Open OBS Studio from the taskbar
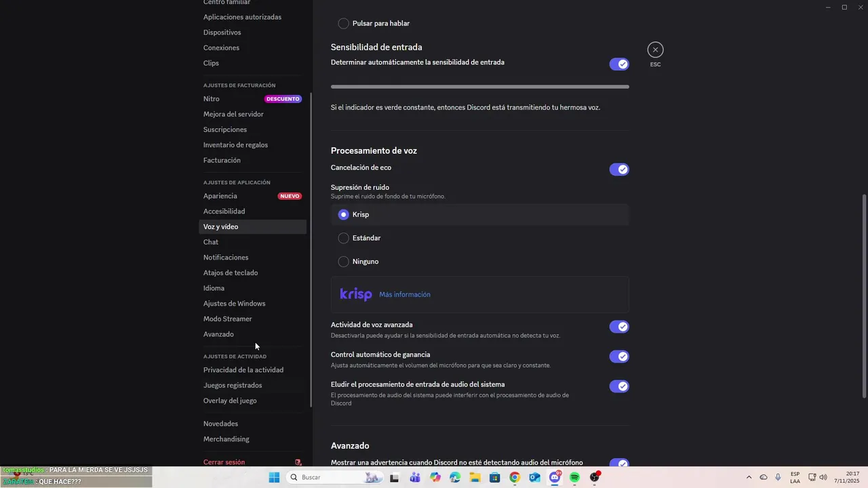868x488 pixels. (595, 477)
